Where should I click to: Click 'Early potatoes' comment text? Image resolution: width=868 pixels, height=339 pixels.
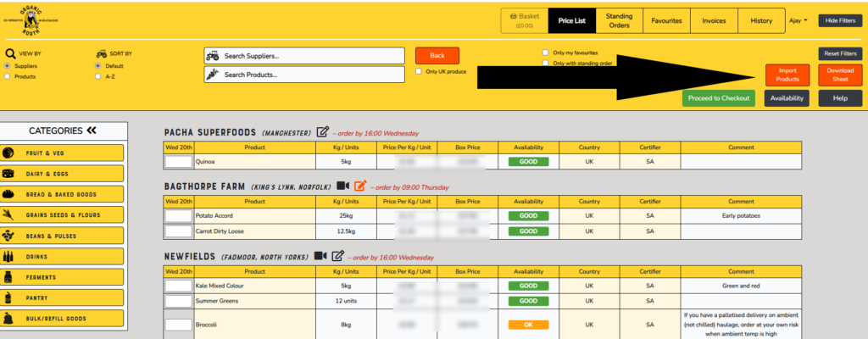[741, 216]
